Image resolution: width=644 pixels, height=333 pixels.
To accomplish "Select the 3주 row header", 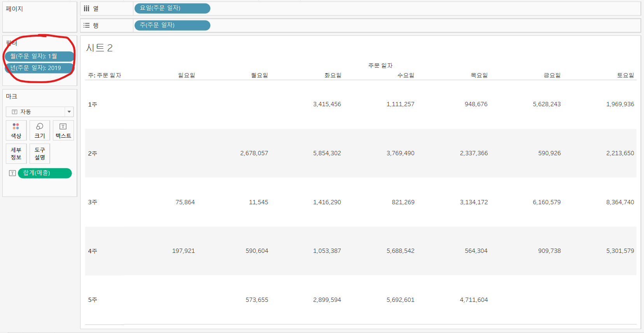I will (x=93, y=202).
